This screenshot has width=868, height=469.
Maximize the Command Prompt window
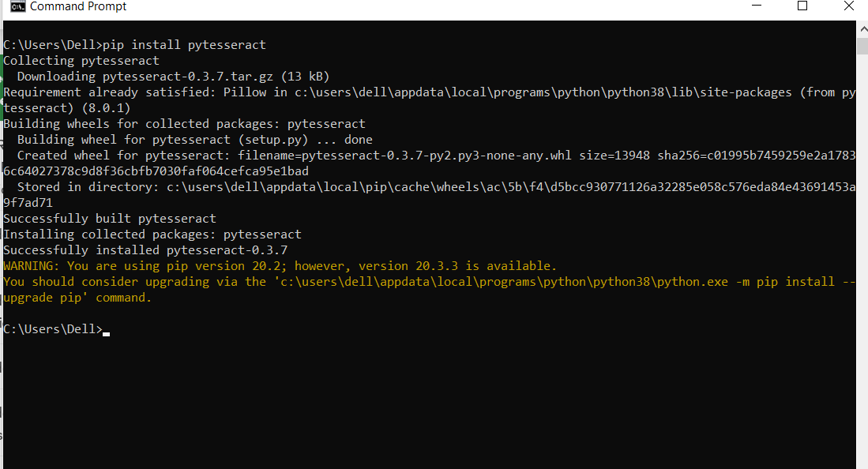click(x=802, y=6)
